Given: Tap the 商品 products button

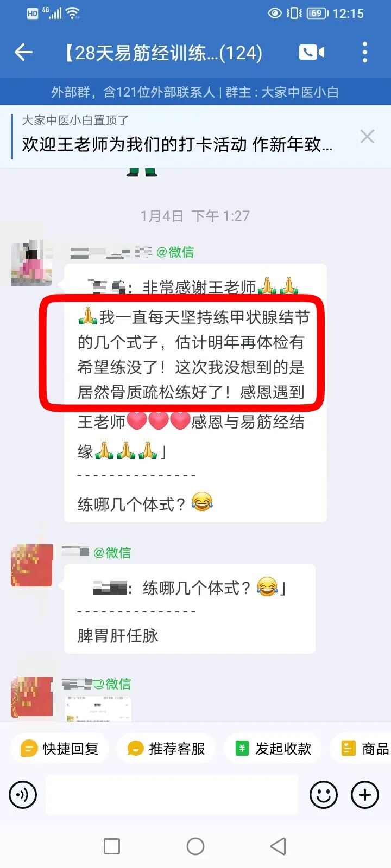Looking at the screenshot, I should point(361,749).
